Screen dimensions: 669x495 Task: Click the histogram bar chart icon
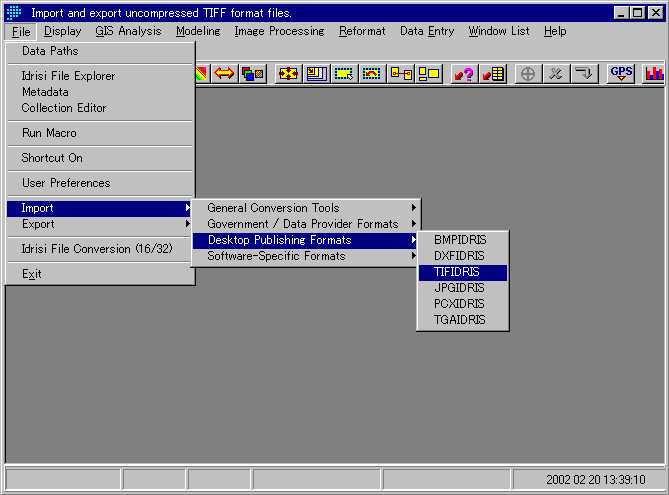tap(654, 74)
